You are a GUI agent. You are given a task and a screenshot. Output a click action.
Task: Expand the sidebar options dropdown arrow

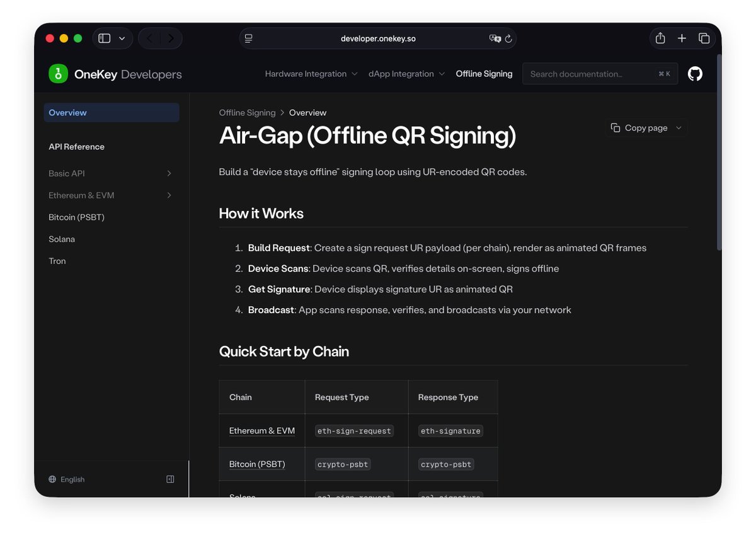click(x=122, y=38)
